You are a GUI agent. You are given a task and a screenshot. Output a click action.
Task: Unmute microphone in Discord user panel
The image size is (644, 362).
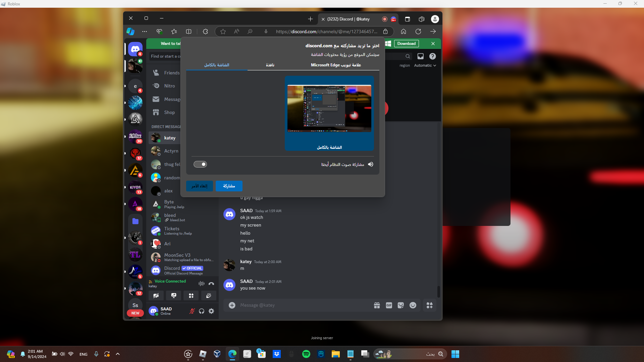pos(192,311)
